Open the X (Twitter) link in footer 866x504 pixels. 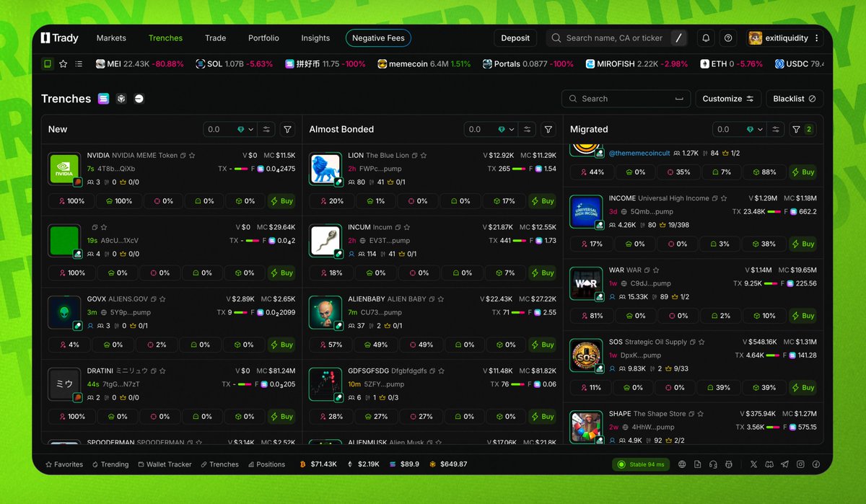(754, 464)
